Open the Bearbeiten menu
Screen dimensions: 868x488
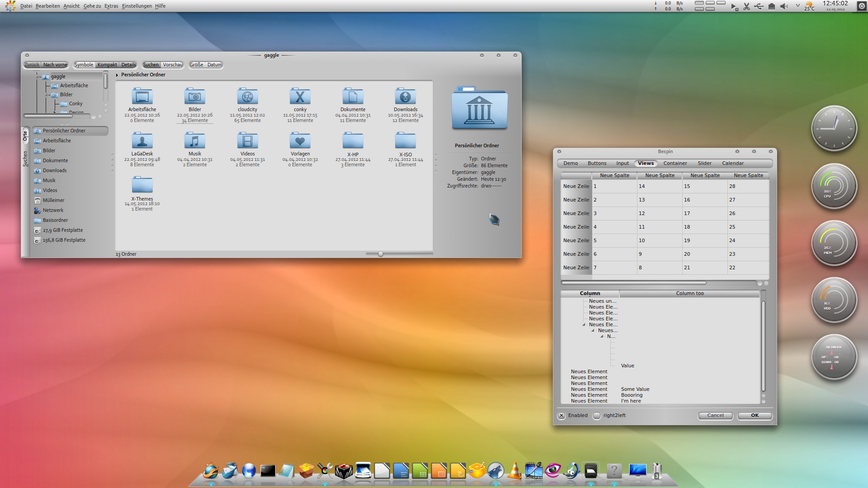(x=47, y=6)
